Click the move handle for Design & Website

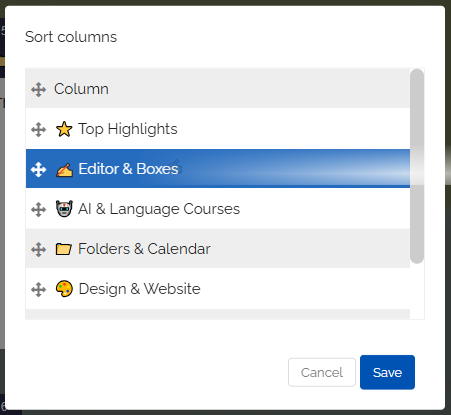(38, 289)
